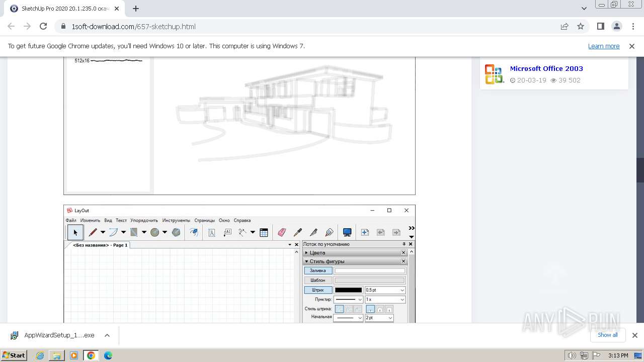Viewport: 644px width, 362px height.
Task: Open the Chrome profile avatar
Action: [616, 26]
